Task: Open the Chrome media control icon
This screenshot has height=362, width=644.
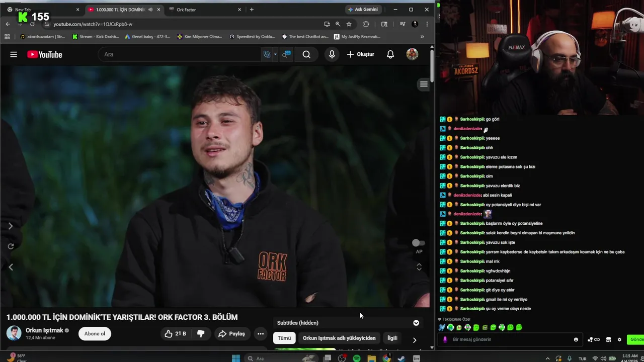Action: (x=402, y=24)
